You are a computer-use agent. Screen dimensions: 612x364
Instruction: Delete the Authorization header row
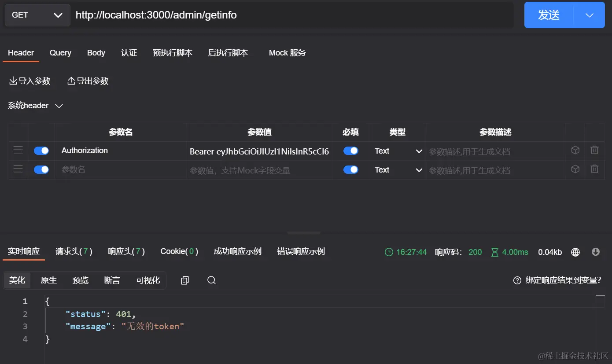click(x=594, y=150)
